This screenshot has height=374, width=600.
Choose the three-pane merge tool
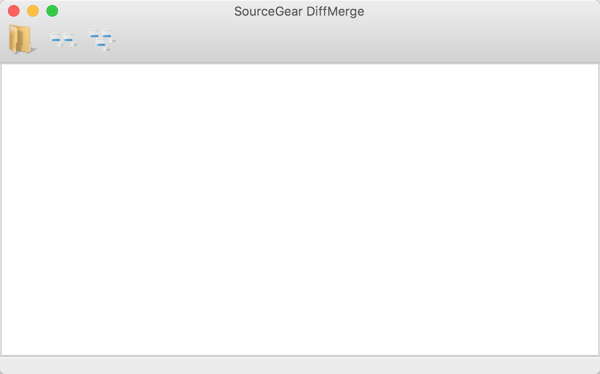[102, 40]
